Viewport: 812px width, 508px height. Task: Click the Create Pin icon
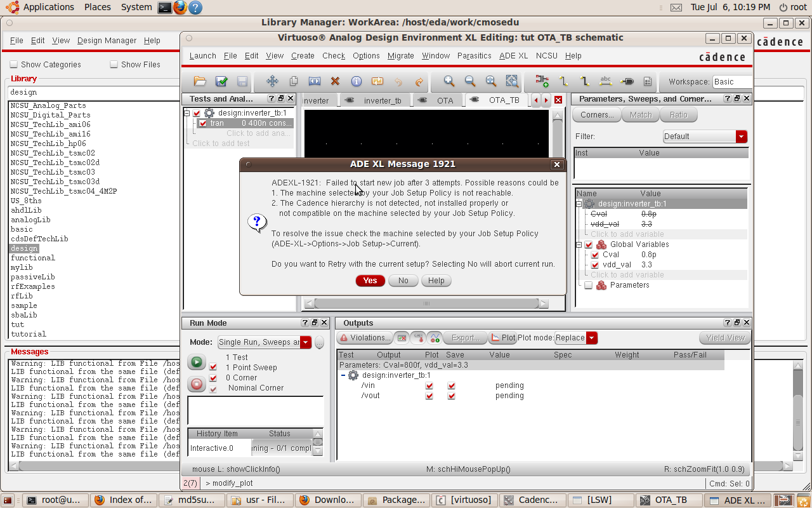pos(627,81)
